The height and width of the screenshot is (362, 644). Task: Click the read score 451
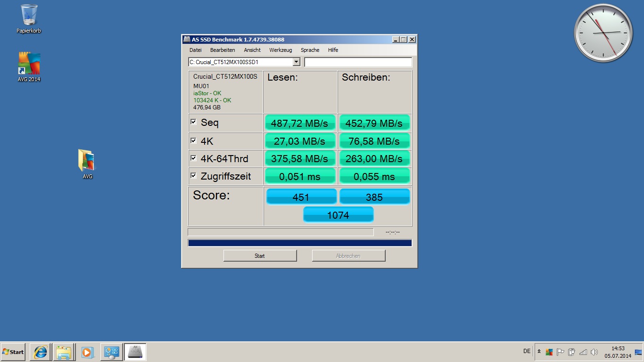coord(301,197)
